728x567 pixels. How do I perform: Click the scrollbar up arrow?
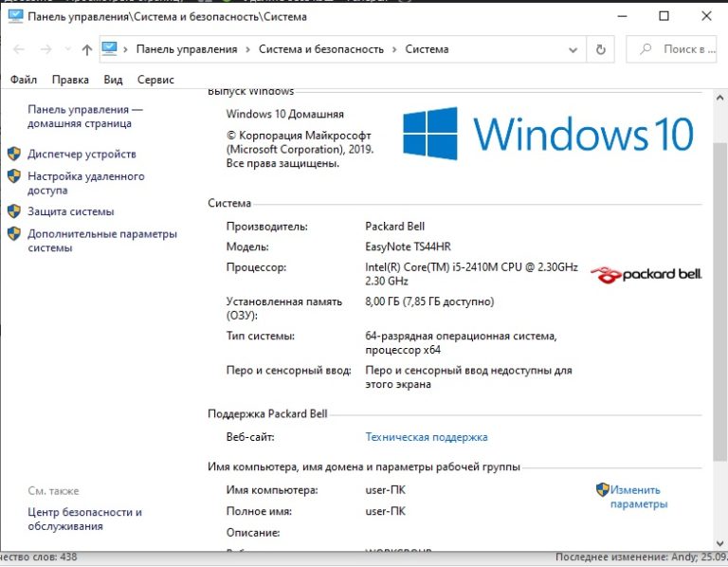tap(719, 98)
